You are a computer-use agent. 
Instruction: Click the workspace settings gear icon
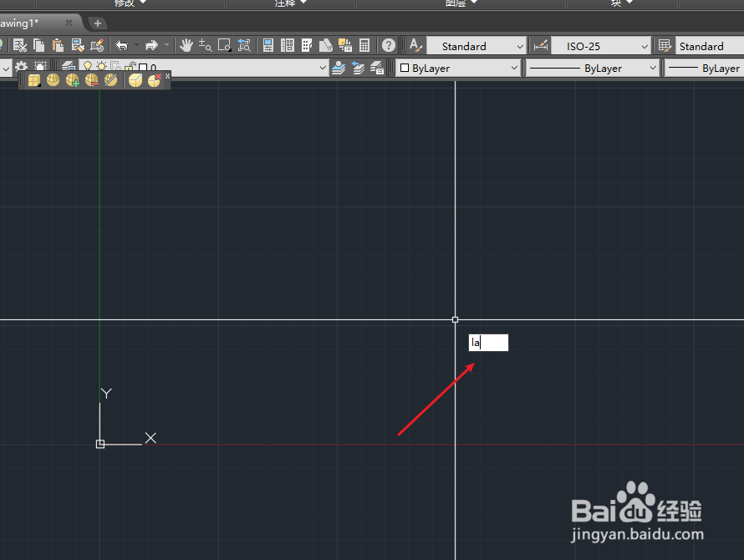point(22,66)
